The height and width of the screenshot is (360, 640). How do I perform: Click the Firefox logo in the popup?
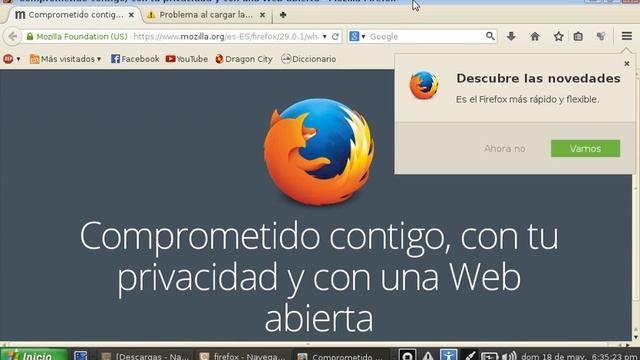click(424, 85)
